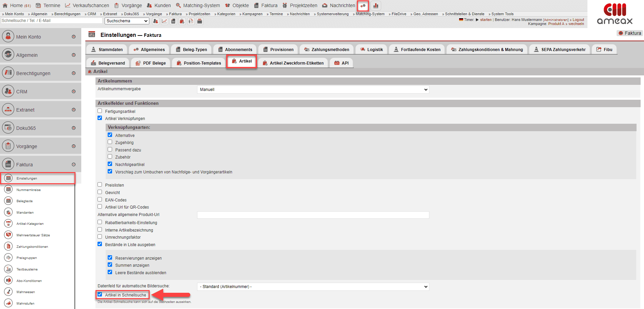Click the Mandanten sidebar icon
The height and width of the screenshot is (309, 644).
pos(8,212)
